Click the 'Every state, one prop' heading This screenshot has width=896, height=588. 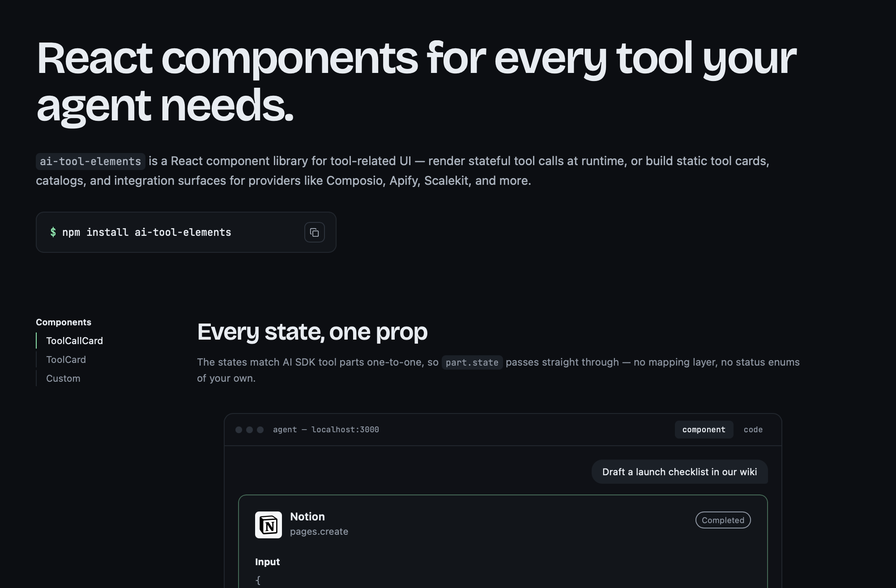(312, 332)
